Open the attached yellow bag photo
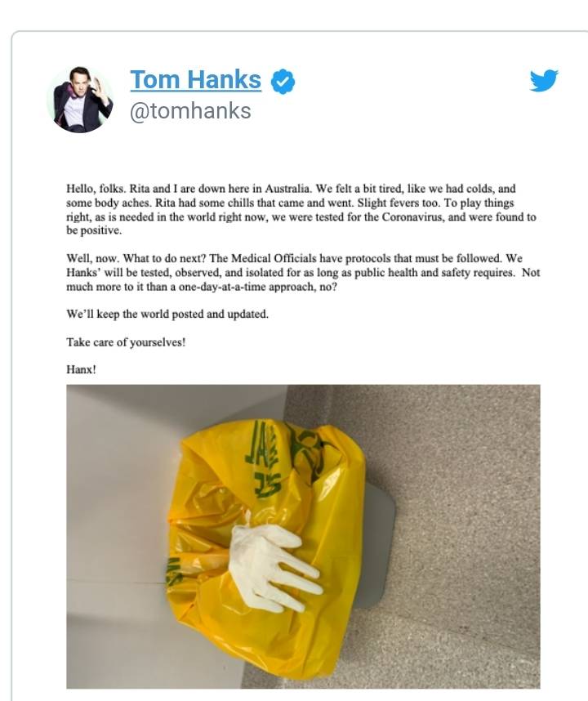 [x=303, y=536]
